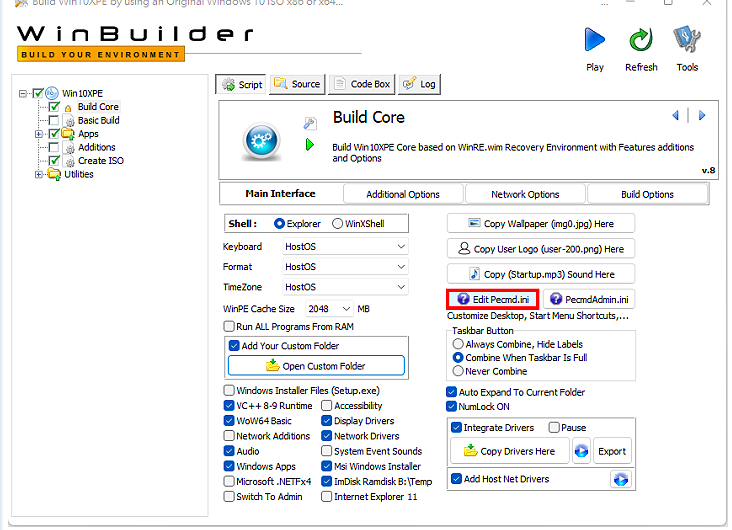Click the gear icon beside Additions
The height and width of the screenshot is (530, 732).
(x=70, y=148)
